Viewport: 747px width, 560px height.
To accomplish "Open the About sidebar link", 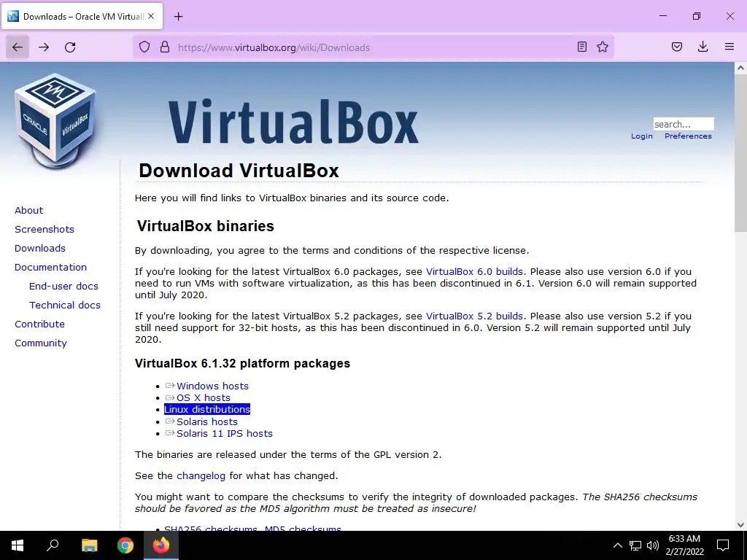I will (28, 211).
